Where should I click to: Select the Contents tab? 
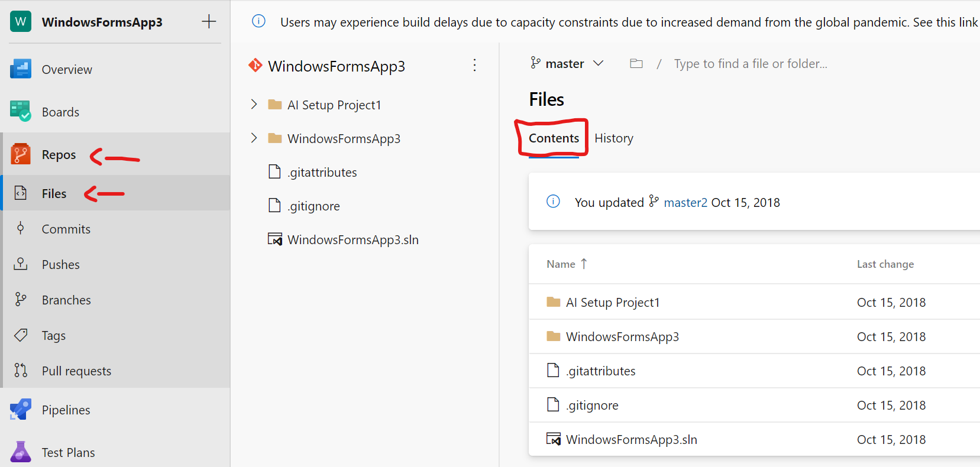(x=554, y=138)
